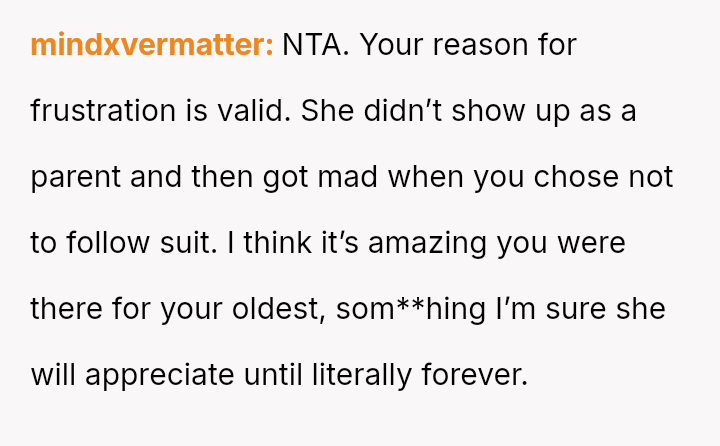Click the word forever at comment end
Image resolution: width=720 pixels, height=446 pixels.
475,374
